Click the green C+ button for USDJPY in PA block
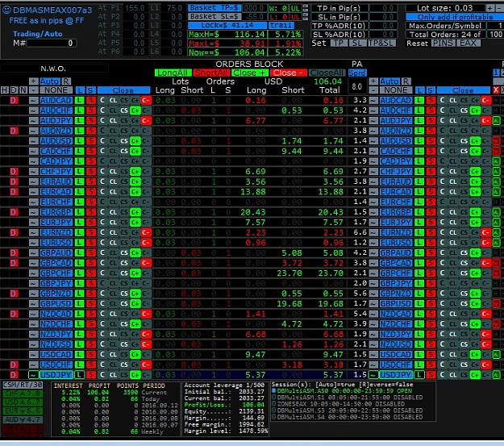This screenshot has height=446, width=504. coord(475,375)
